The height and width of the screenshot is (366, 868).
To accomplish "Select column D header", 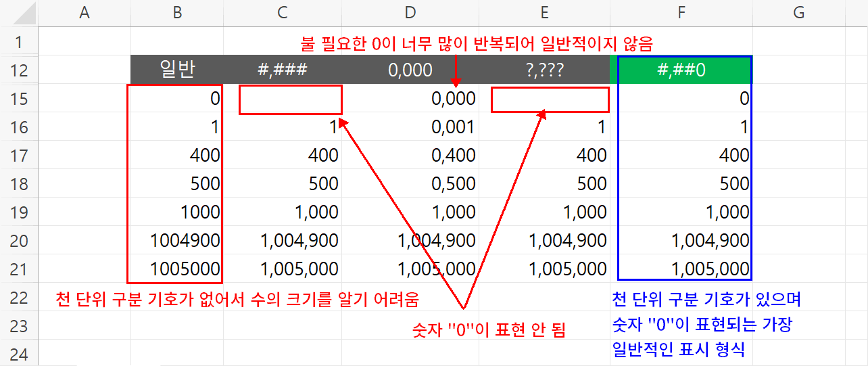I will click(410, 13).
